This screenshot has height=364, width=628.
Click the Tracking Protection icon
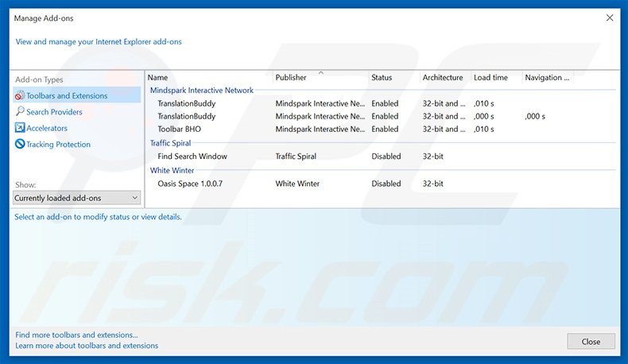[20, 144]
